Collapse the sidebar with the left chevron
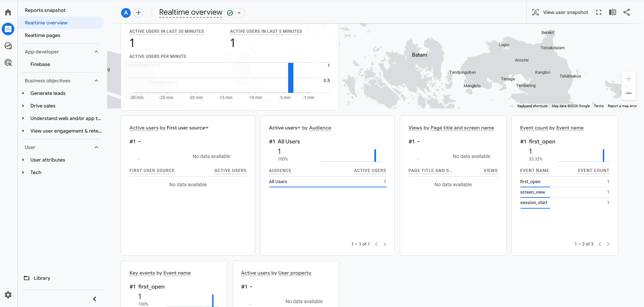The image size is (644, 307). tap(95, 299)
